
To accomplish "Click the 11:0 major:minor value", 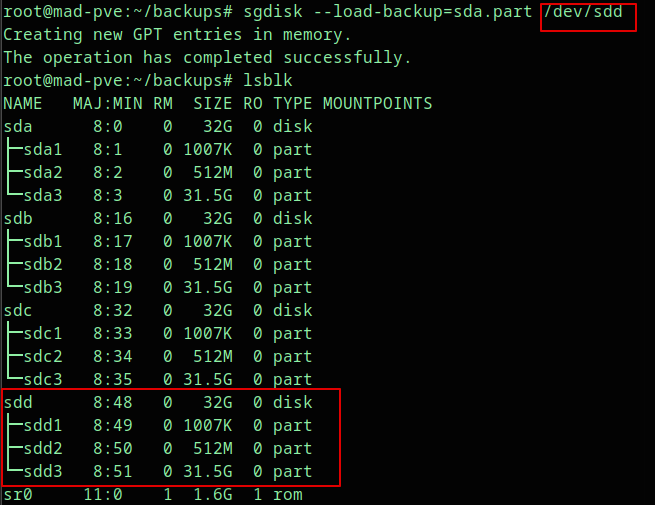I will [x=103, y=495].
